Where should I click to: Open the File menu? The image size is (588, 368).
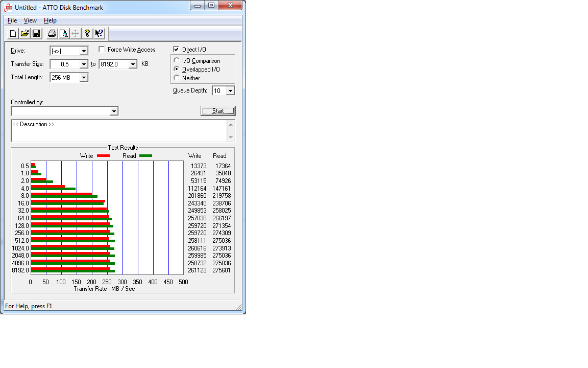[x=12, y=20]
